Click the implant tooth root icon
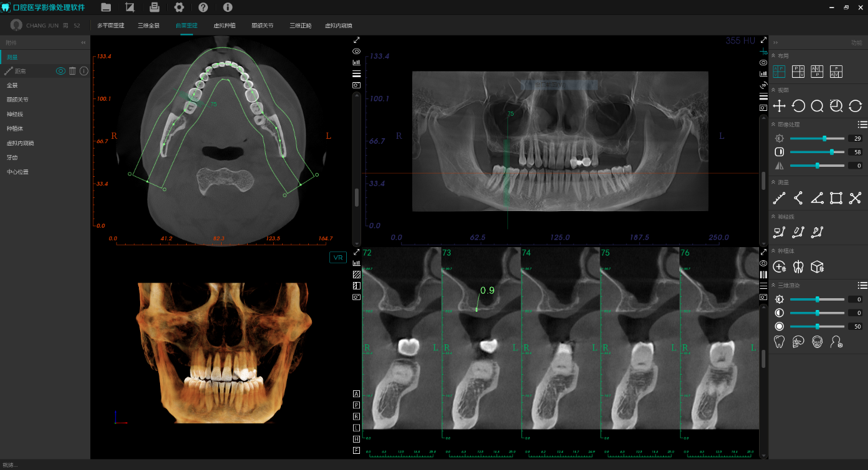Image resolution: width=868 pixels, height=470 pixels. click(x=798, y=266)
